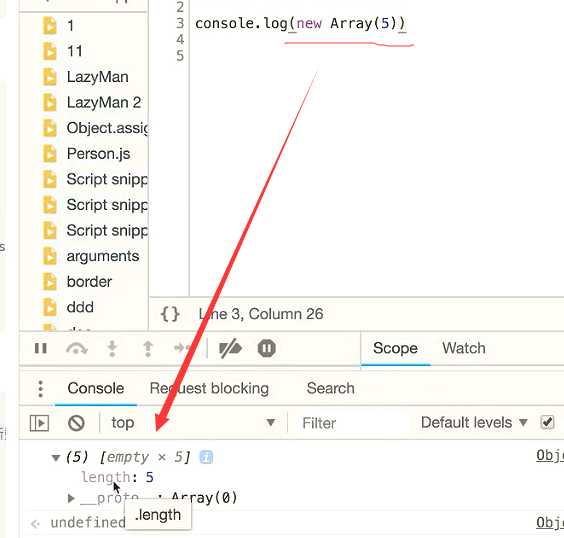Viewport: 564px width, 538px height.
Task: Open the Search drawer tab
Action: click(x=331, y=388)
